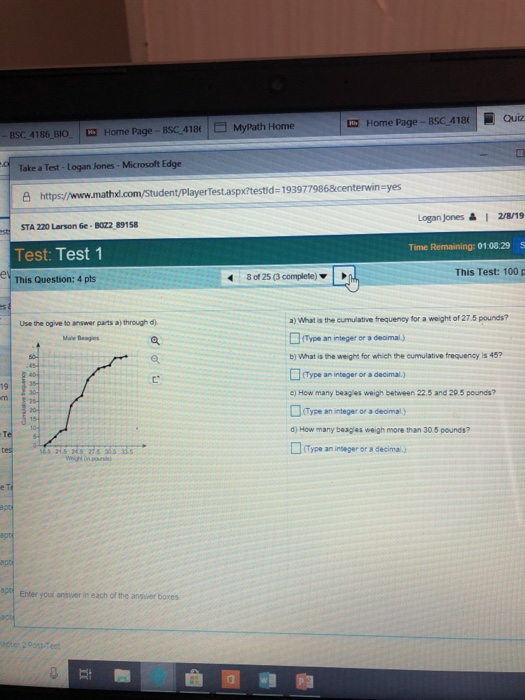Screen dimensions: 525x700
Task: Click the 'Use the ogive to answer' instruction
Action: (89, 323)
